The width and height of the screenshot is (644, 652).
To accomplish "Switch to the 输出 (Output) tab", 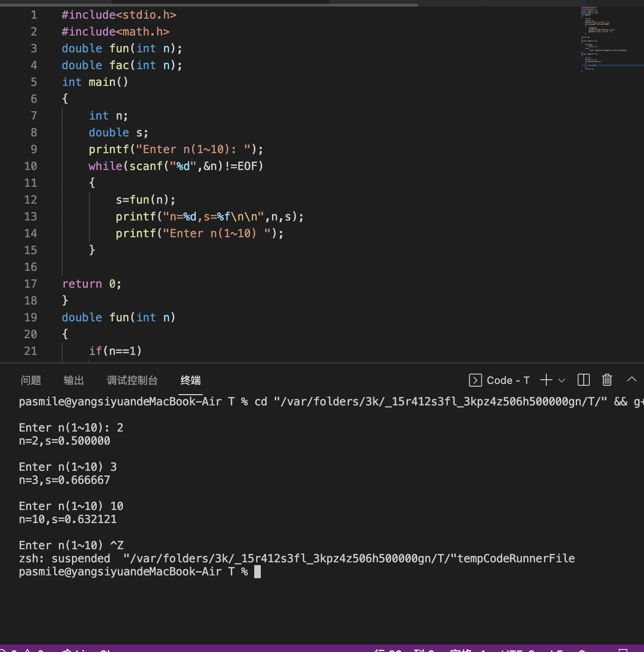I will (x=74, y=380).
